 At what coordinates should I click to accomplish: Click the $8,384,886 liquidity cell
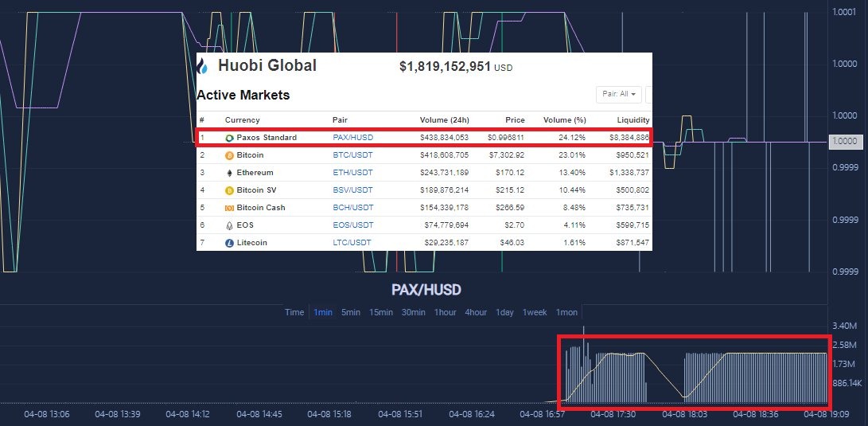tap(629, 138)
